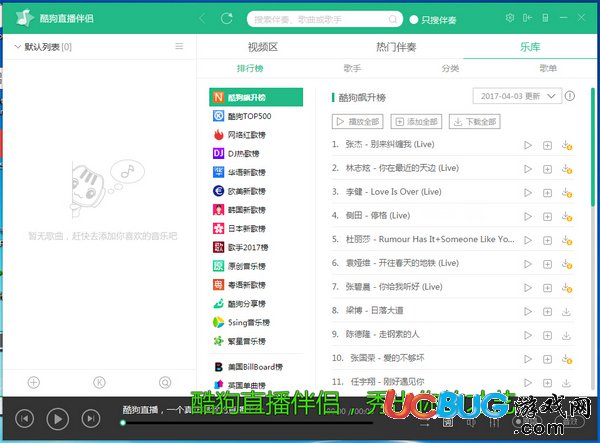
Task: Select the 粤语新歌榜 chart
Action: coord(256,285)
